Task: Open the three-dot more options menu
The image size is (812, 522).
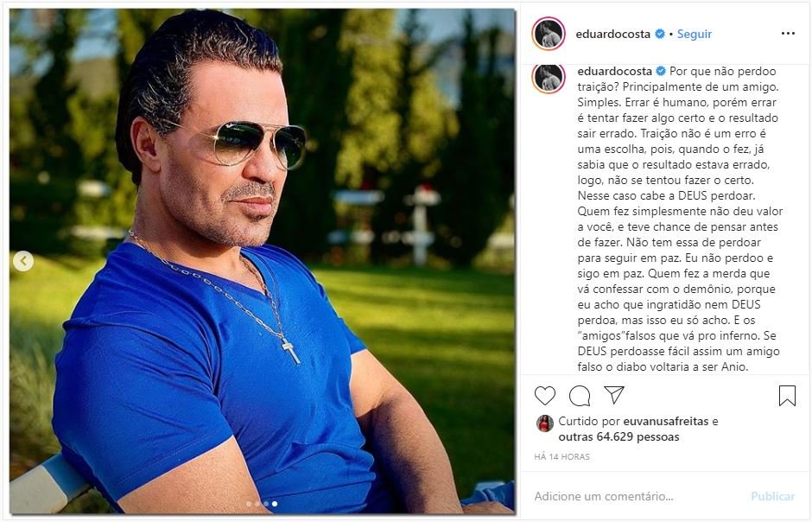Action: point(788,34)
